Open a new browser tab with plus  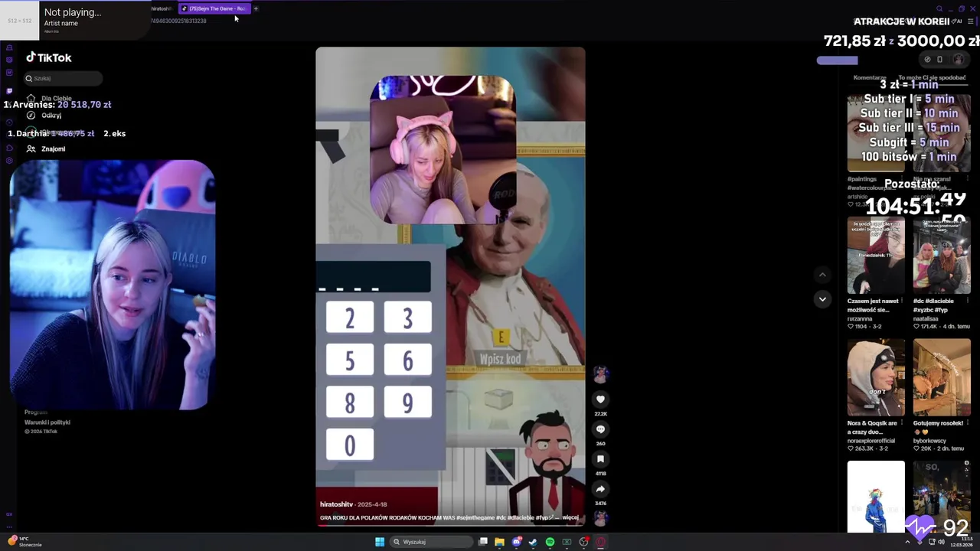256,8
